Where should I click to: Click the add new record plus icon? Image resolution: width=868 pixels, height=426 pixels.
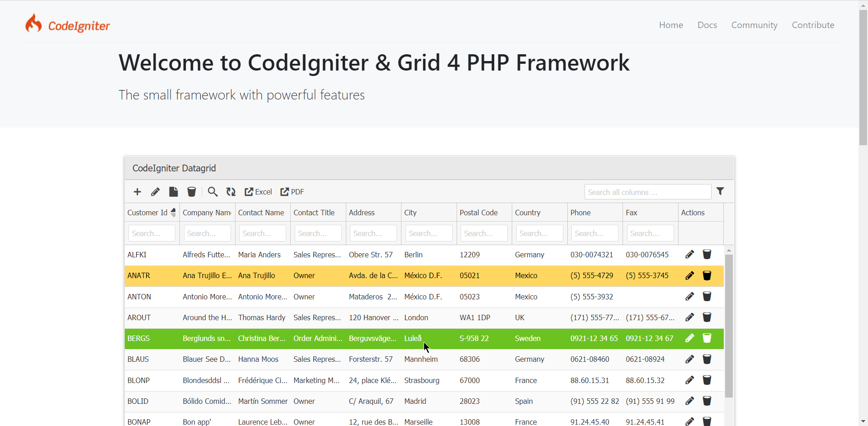(137, 192)
